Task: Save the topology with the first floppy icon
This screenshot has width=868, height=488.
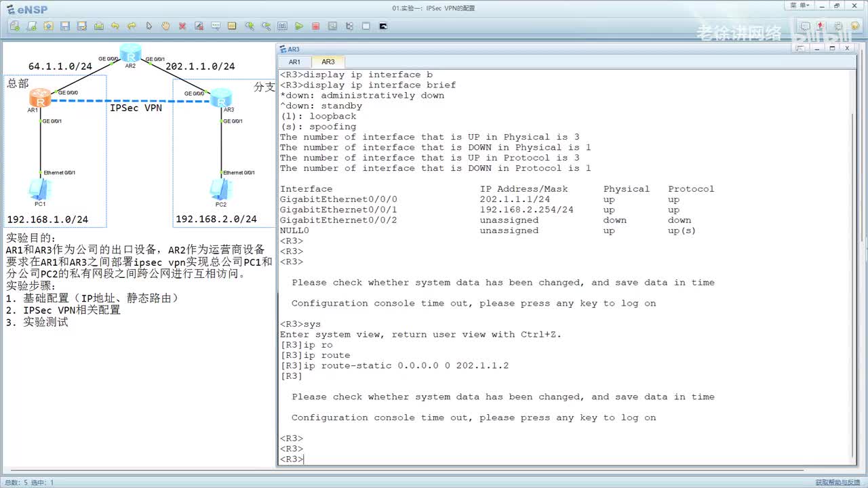Action: 65,26
